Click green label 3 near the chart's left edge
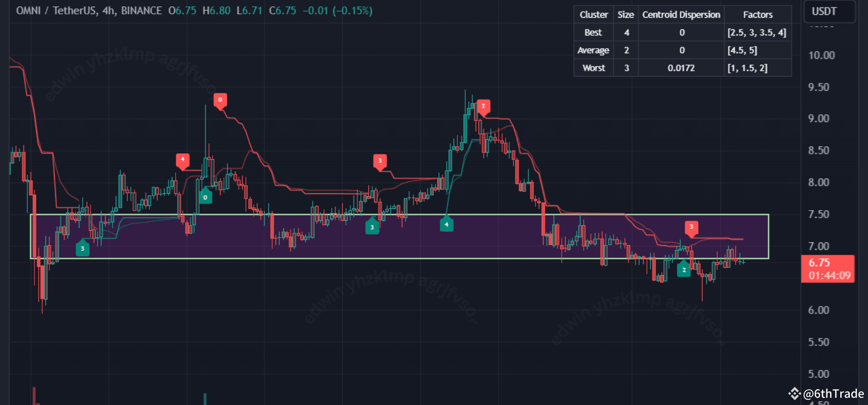The height and width of the screenshot is (405, 868). coord(82,247)
